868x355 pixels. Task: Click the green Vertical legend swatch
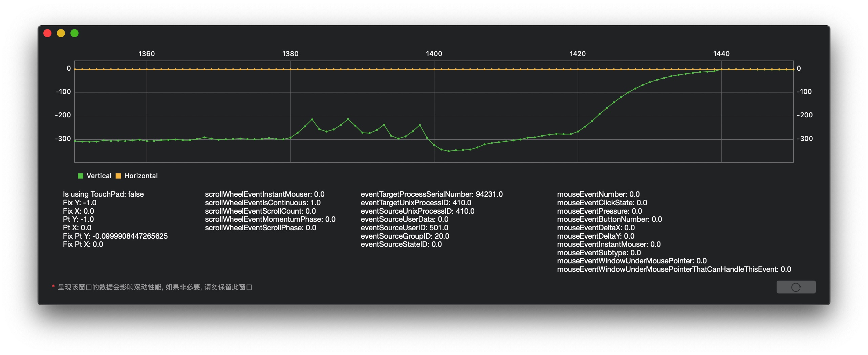(81, 176)
